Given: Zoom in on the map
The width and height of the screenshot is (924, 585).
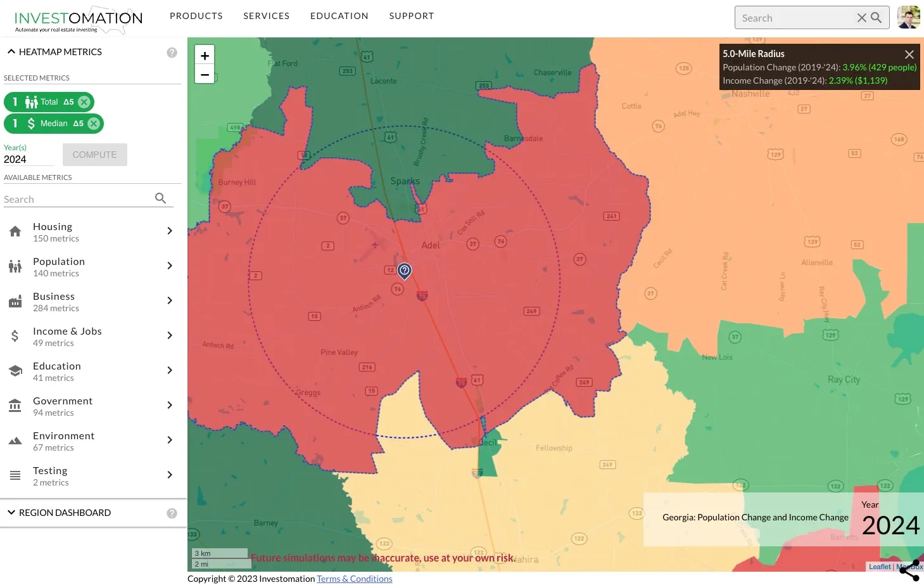Looking at the screenshot, I should [205, 56].
